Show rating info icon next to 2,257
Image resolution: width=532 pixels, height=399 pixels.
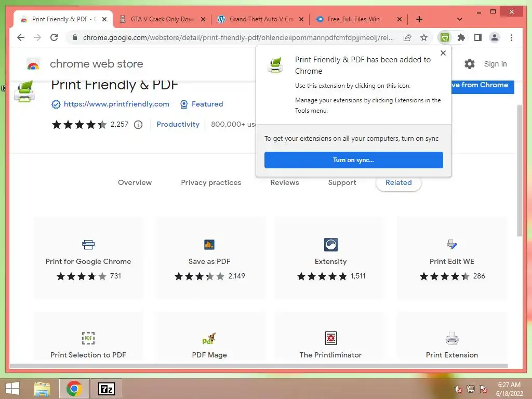[x=138, y=125]
